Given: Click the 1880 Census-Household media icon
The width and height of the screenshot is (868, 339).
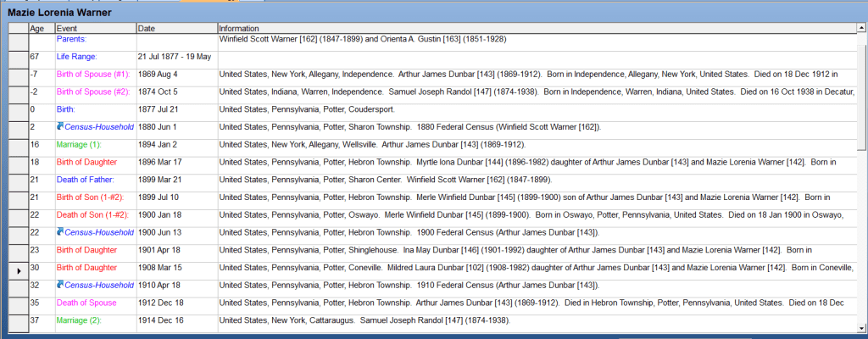Looking at the screenshot, I should pyautogui.click(x=60, y=127).
